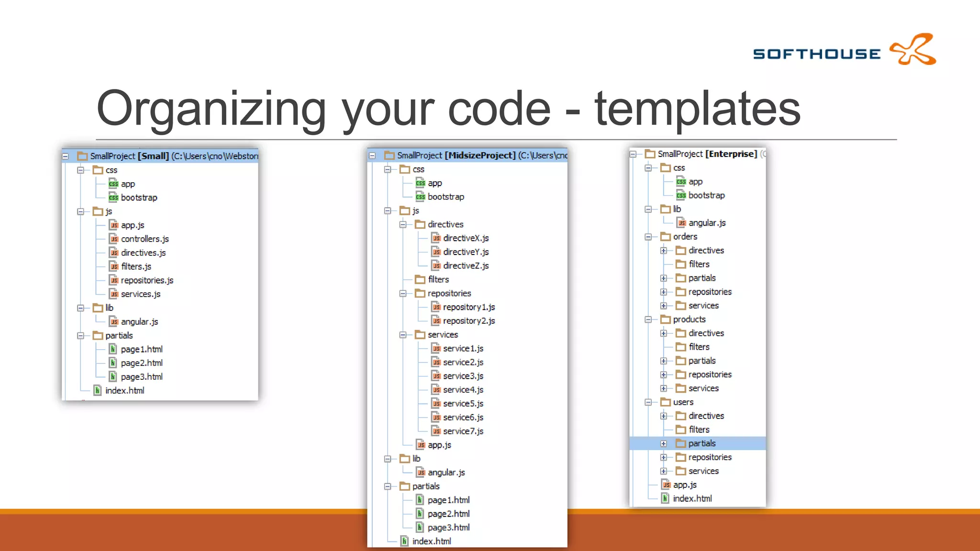
Task: Expand orders directives folder in Enterprise
Action: click(x=664, y=251)
